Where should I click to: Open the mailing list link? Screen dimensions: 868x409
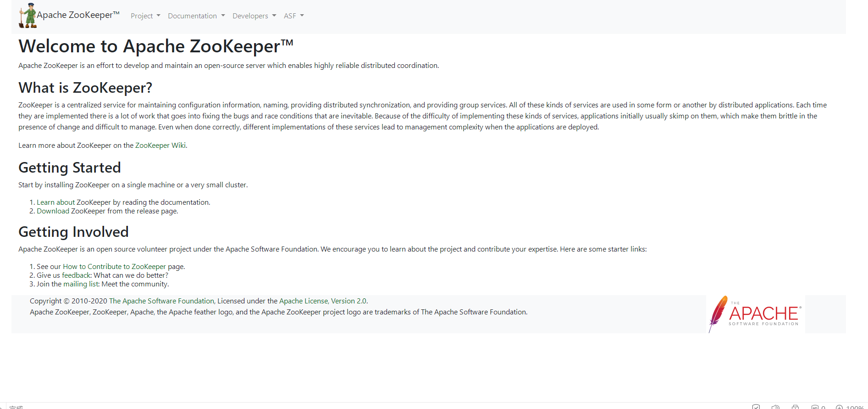pyautogui.click(x=81, y=284)
